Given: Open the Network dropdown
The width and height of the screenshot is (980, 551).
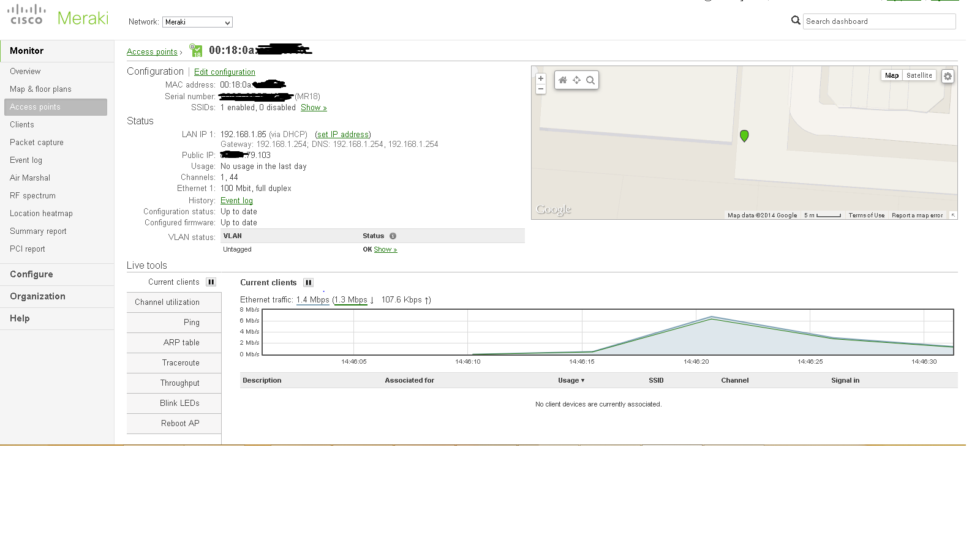Looking at the screenshot, I should [x=197, y=22].
